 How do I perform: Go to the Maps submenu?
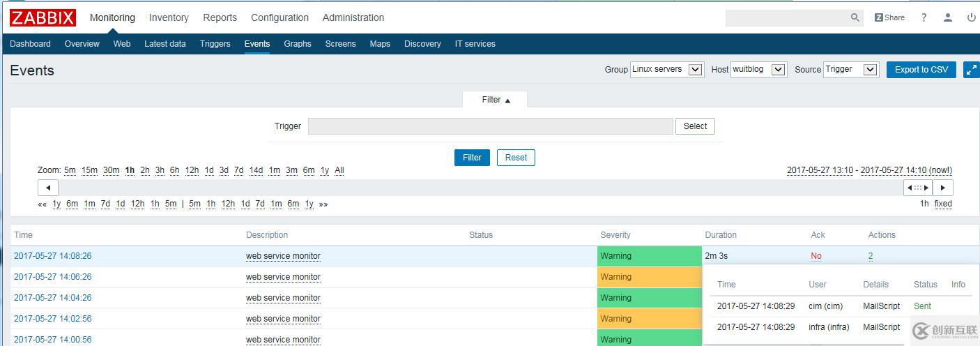pos(380,43)
